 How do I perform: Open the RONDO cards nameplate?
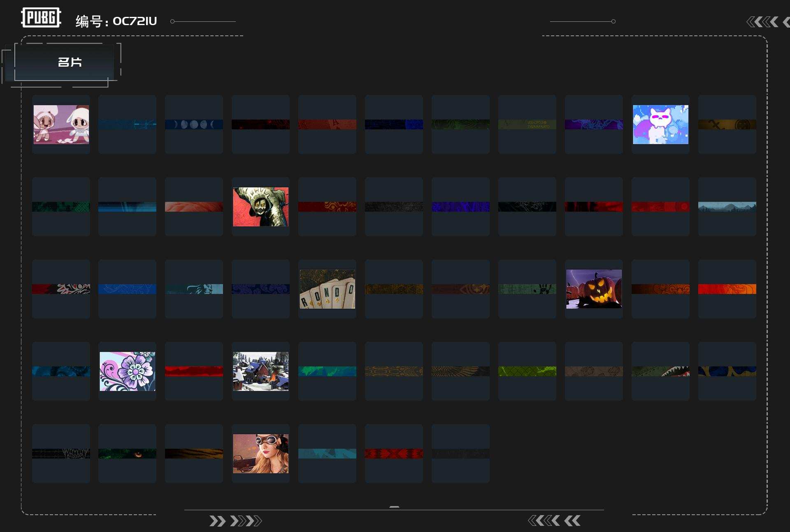tap(327, 289)
